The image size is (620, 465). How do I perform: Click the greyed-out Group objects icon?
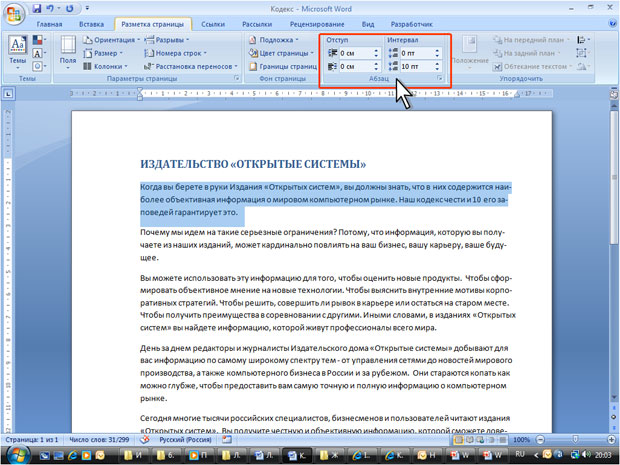point(582,53)
